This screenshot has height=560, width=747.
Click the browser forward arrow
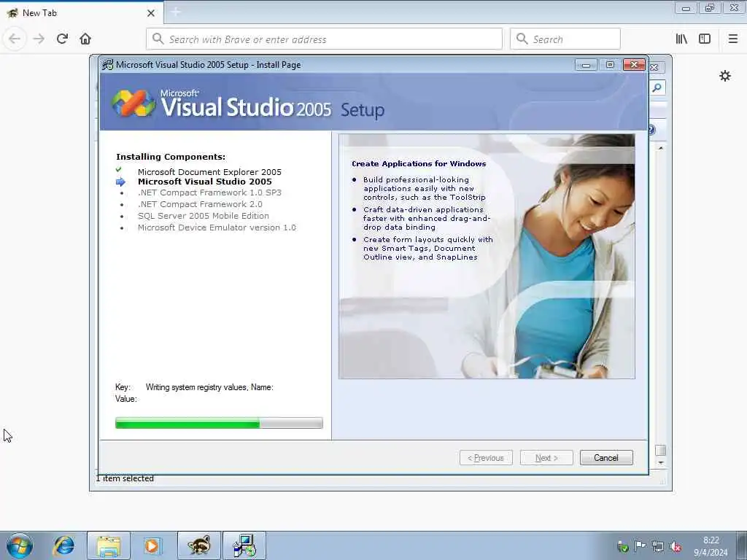tap(39, 39)
